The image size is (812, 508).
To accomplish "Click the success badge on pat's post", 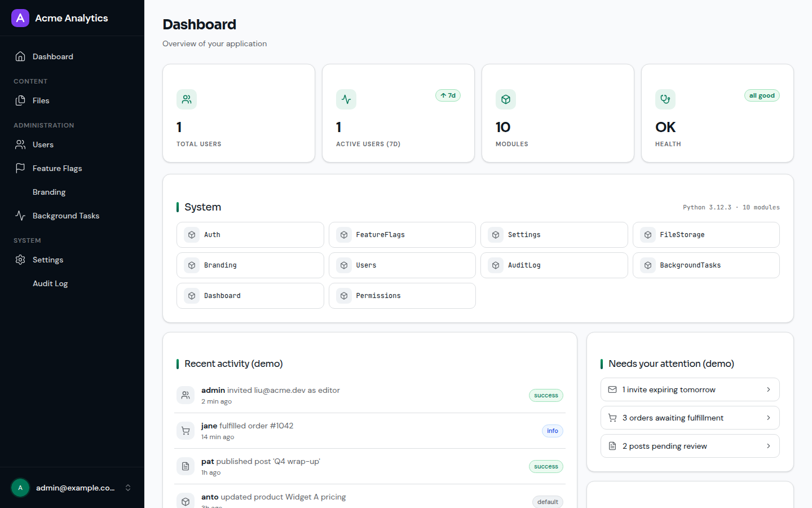I will coord(546,467).
